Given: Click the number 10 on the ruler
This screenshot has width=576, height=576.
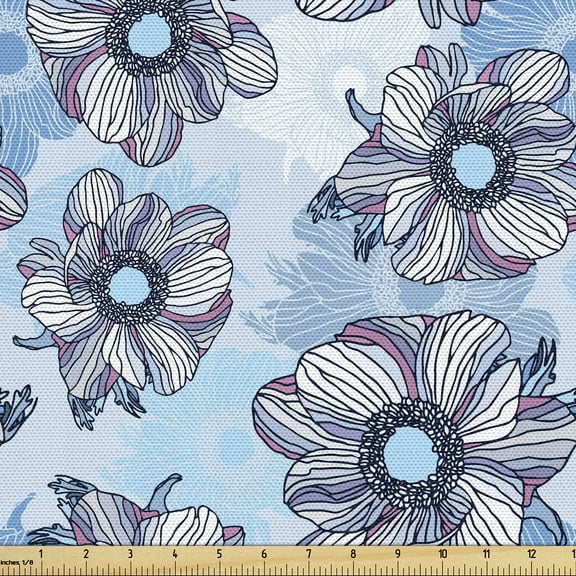Looking at the screenshot, I should point(443,554).
